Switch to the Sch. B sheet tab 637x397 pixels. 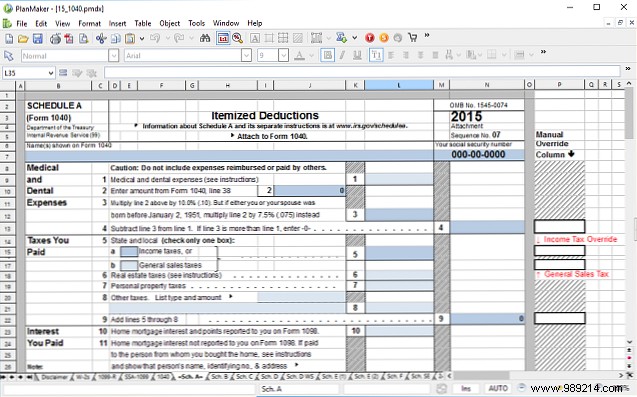click(x=220, y=377)
